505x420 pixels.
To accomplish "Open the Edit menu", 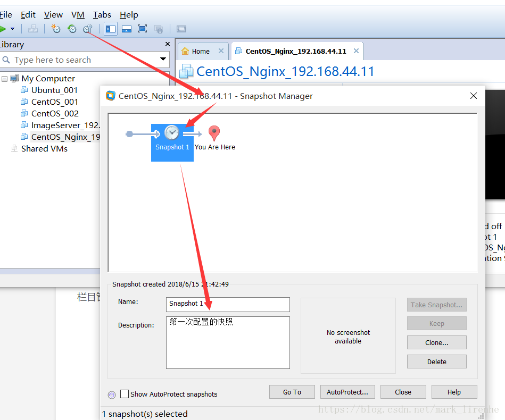I will [x=28, y=15].
